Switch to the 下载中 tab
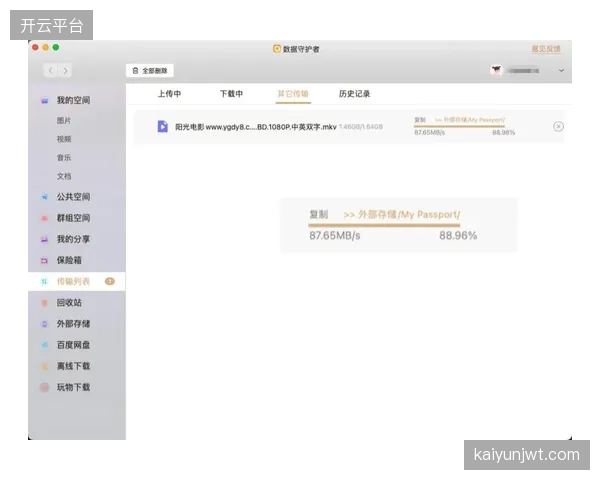 tap(232, 94)
